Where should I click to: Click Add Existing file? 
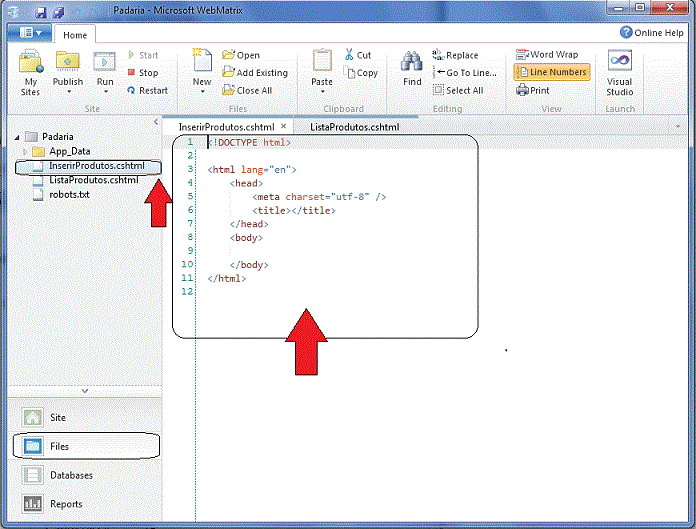click(255, 72)
